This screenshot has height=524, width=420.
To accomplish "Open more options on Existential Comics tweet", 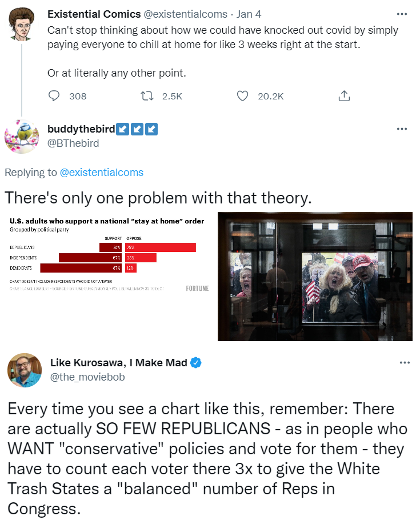I will point(402,14).
